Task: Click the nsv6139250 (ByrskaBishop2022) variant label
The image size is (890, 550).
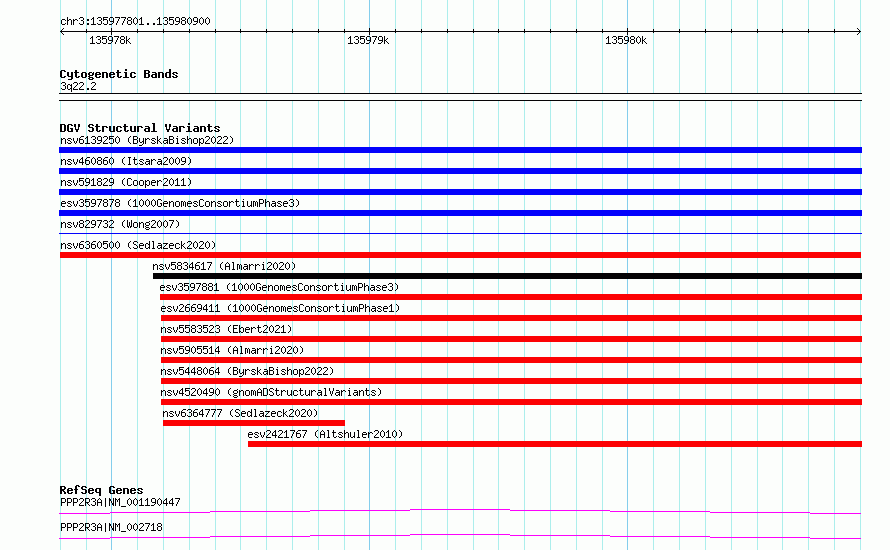Action: tap(147, 140)
